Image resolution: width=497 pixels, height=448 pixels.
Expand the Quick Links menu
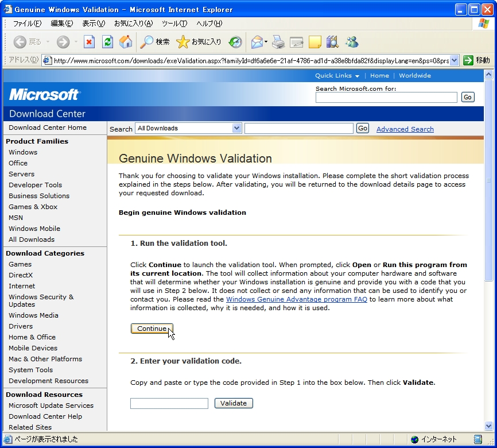pyautogui.click(x=337, y=75)
